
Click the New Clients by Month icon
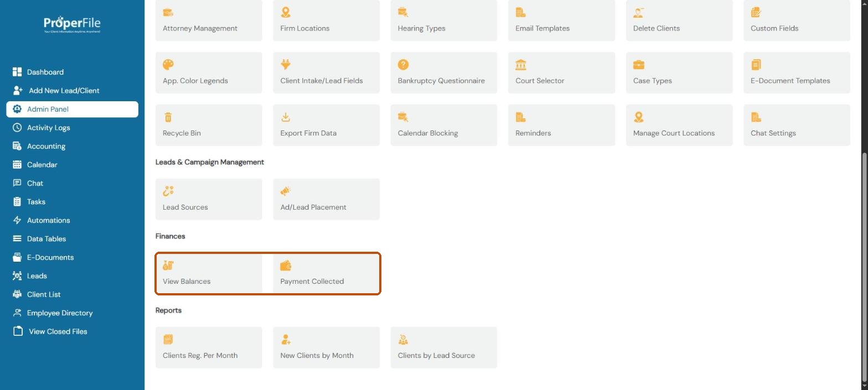coord(286,340)
